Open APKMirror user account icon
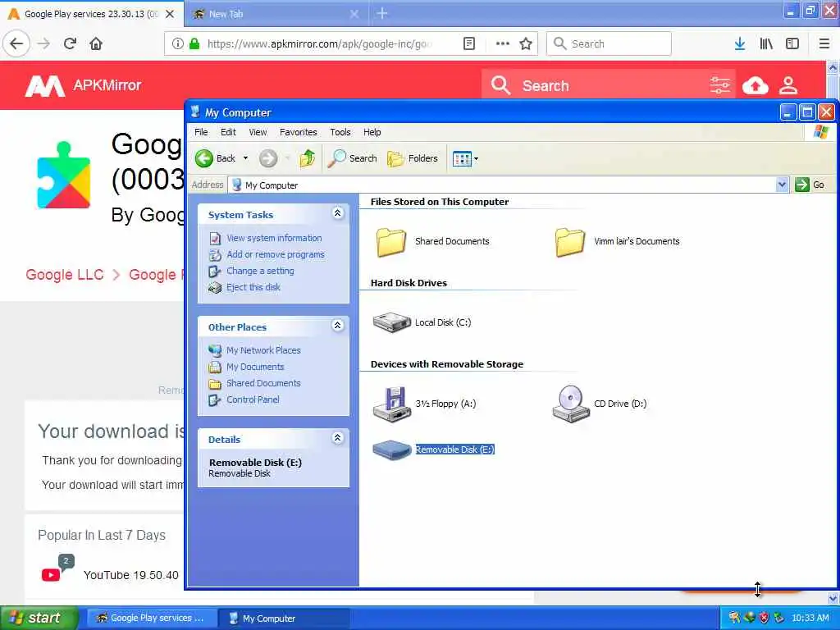Image resolution: width=840 pixels, height=630 pixels. coord(788,85)
